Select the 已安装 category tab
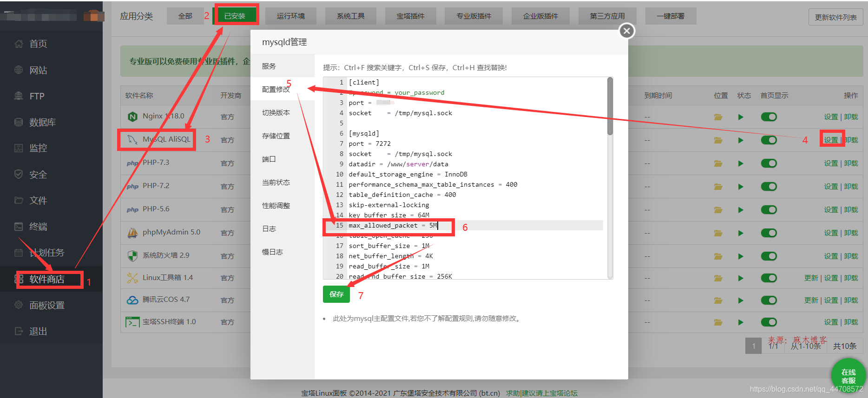 [x=235, y=16]
